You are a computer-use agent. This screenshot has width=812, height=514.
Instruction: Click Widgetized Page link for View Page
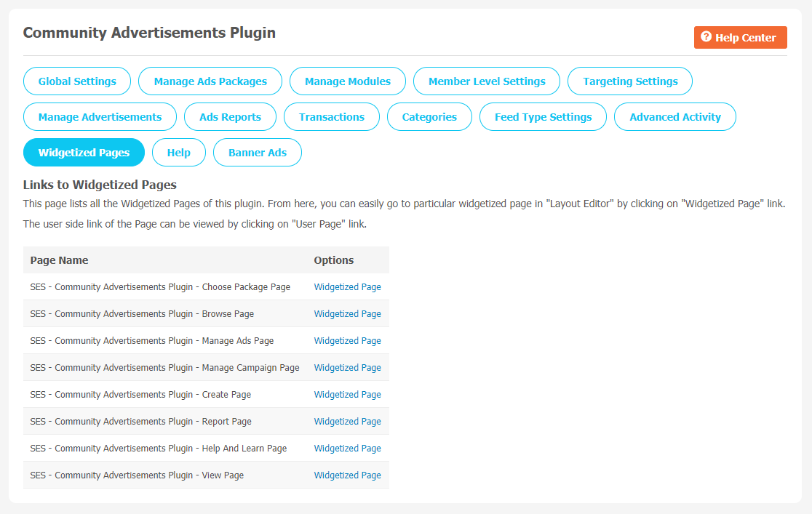347,475
